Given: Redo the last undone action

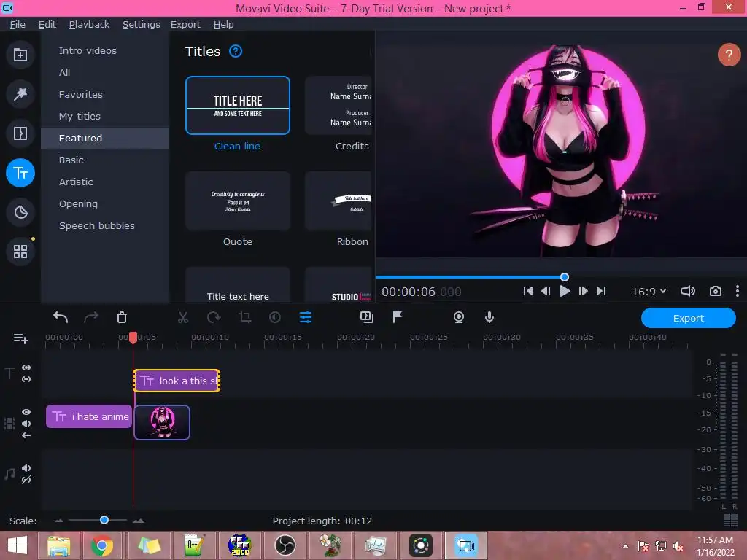Looking at the screenshot, I should pos(91,317).
